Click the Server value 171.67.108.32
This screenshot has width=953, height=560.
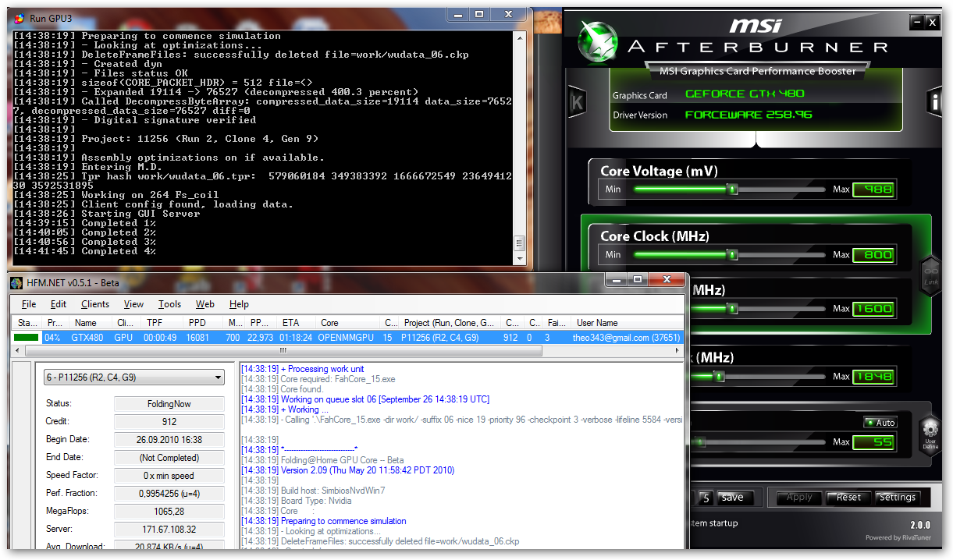click(169, 530)
